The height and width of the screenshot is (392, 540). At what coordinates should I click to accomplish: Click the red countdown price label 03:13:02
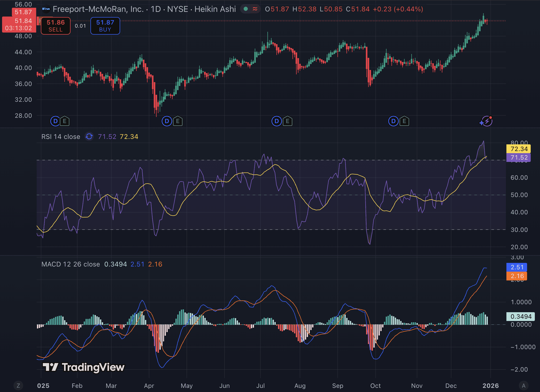18,28
